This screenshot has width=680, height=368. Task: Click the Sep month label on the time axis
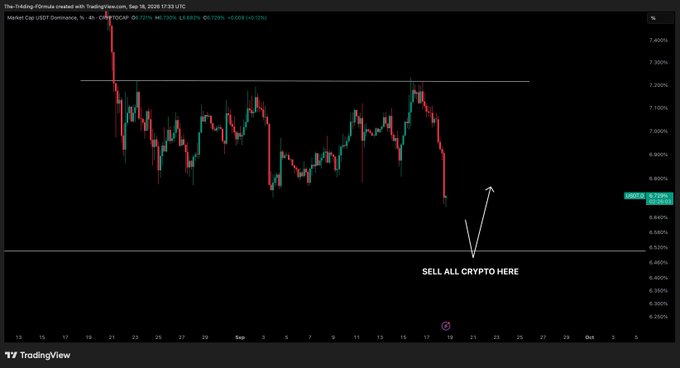point(240,337)
